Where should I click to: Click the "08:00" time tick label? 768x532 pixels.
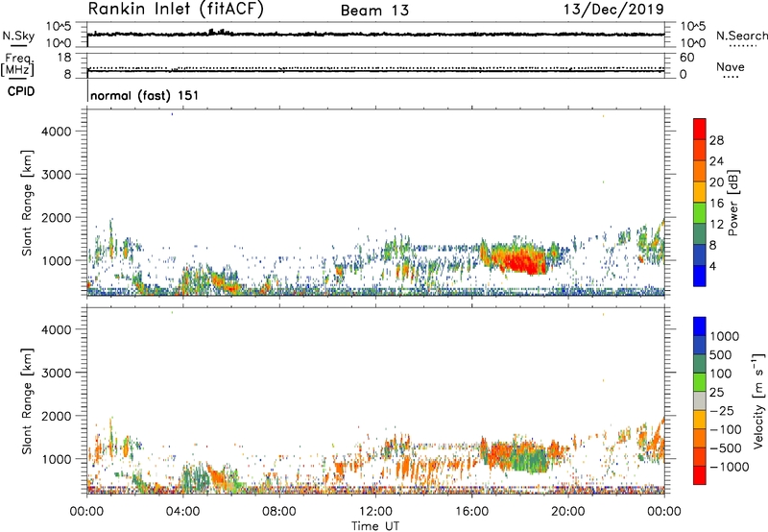279,512
